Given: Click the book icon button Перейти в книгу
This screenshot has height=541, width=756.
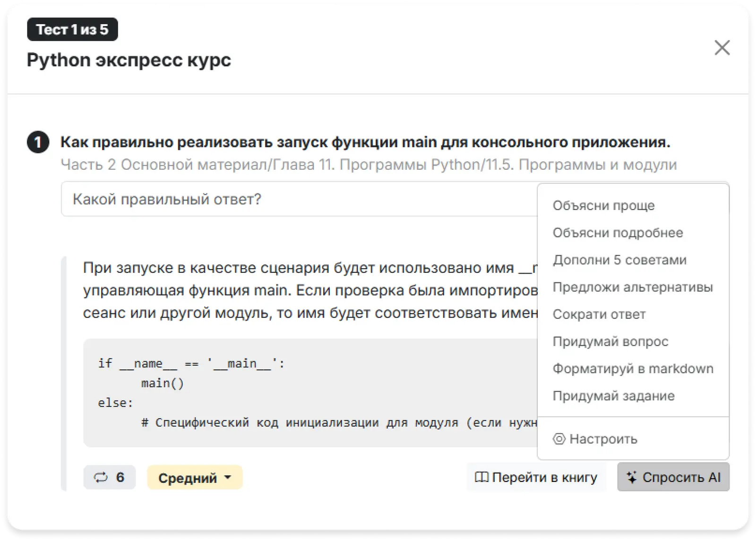Looking at the screenshot, I should click(x=536, y=477).
